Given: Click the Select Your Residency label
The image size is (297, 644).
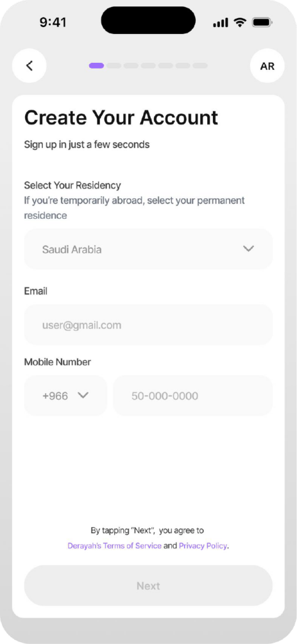Looking at the screenshot, I should coord(73,186).
